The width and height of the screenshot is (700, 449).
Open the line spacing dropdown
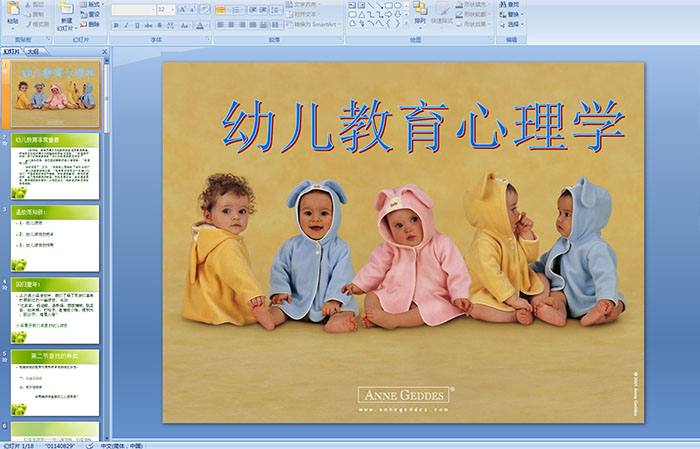[x=276, y=10]
